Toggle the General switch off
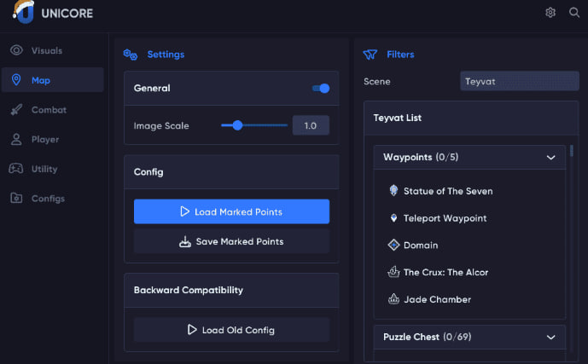588x364 pixels. pyautogui.click(x=321, y=88)
